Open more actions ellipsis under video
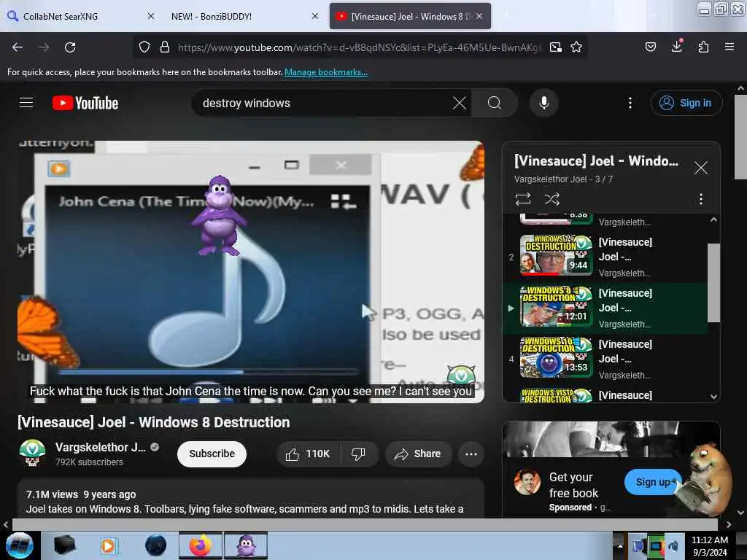The image size is (747, 560). pos(471,454)
